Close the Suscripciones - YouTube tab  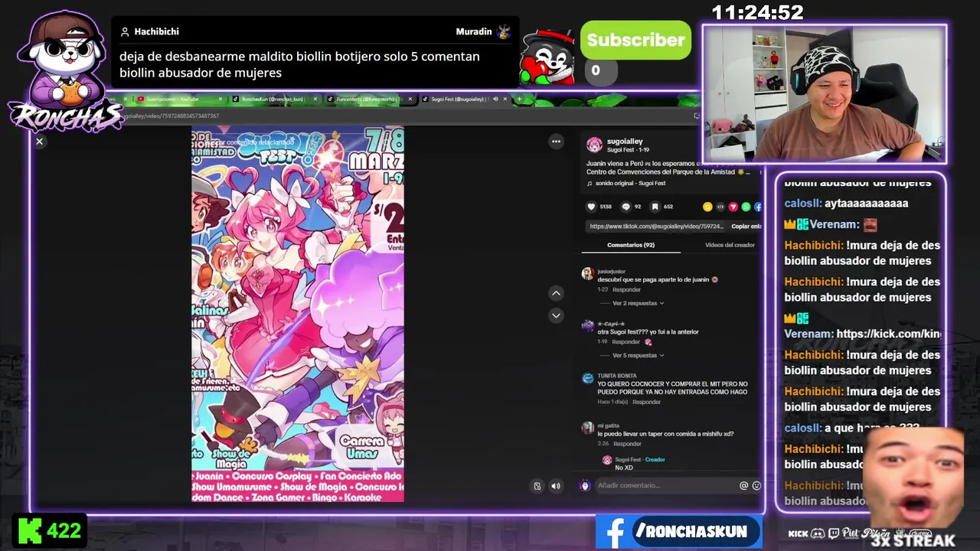click(x=220, y=99)
